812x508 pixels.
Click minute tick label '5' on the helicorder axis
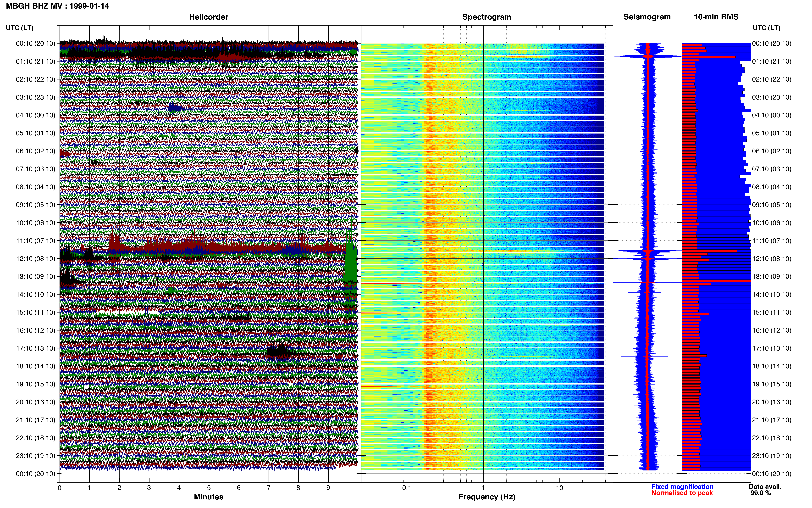click(x=209, y=488)
